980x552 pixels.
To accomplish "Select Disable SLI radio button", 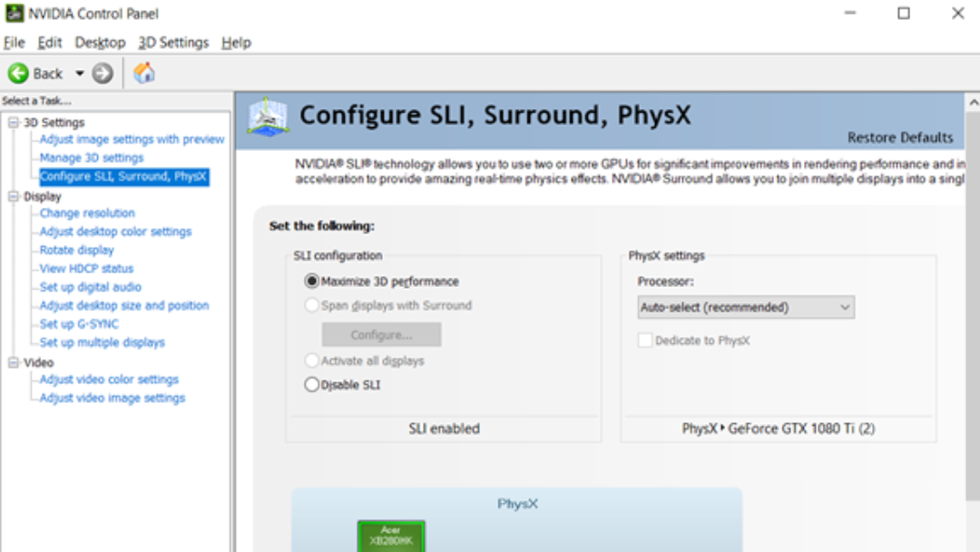I will coord(311,384).
